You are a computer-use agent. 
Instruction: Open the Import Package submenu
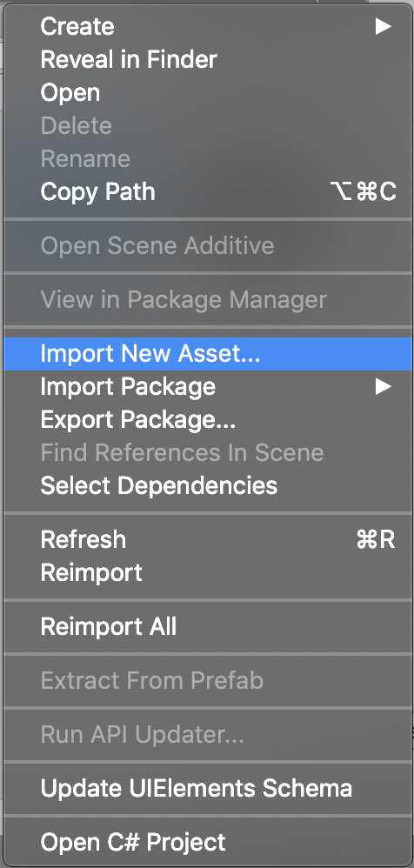point(207,386)
